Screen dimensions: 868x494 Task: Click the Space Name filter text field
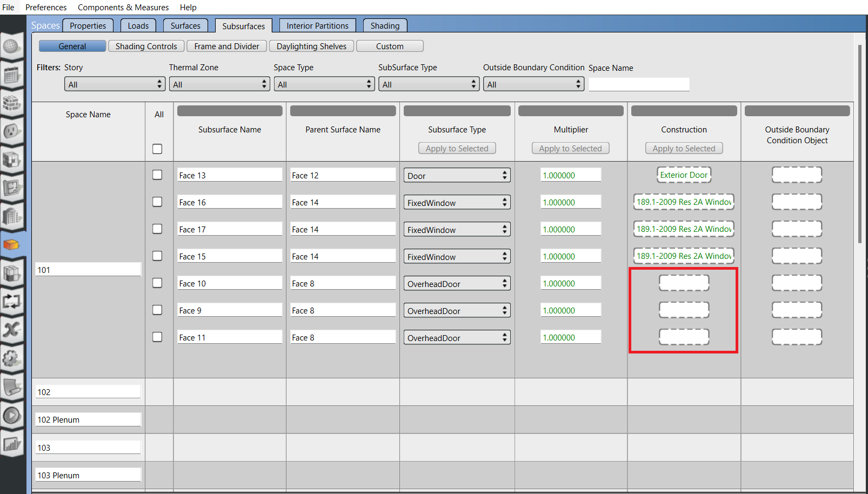pyautogui.click(x=639, y=84)
